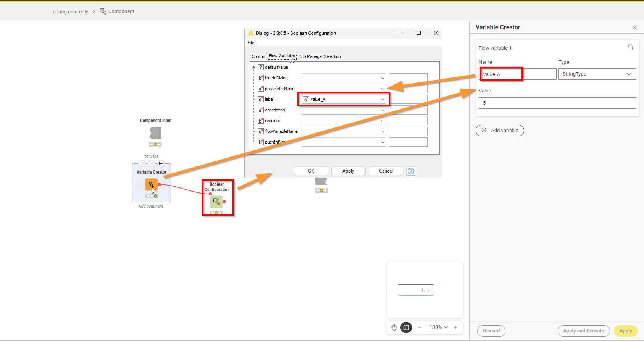Open the Type dropdown showing StringType

[x=597, y=74]
